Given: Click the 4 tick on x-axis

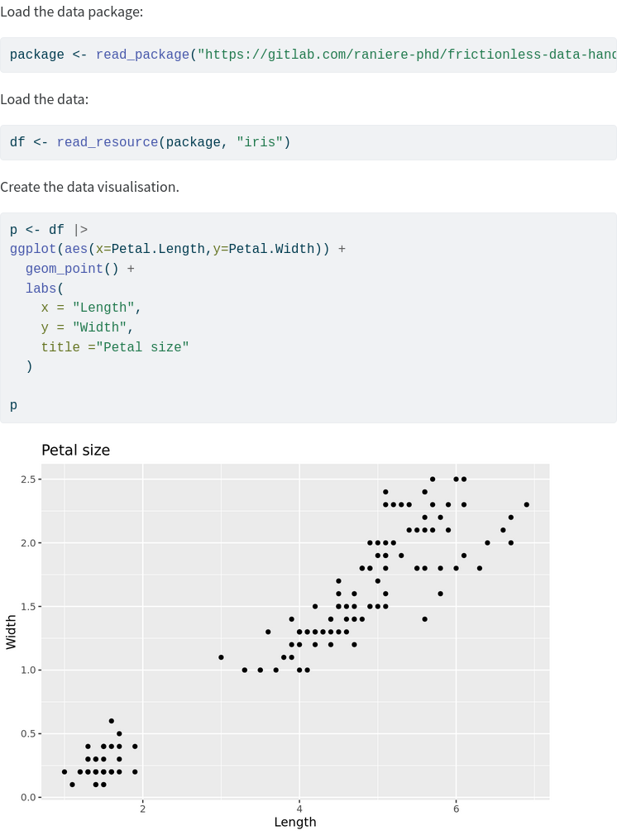Looking at the screenshot, I should coord(299,809).
